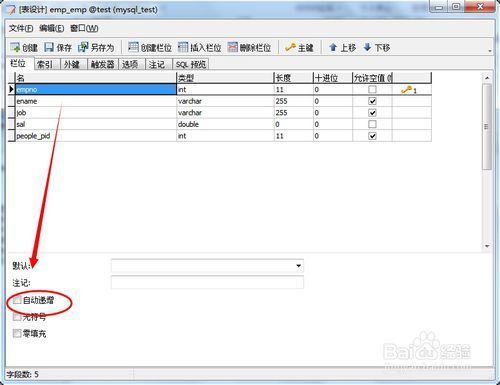Click the varchar type cell for job

225,113
